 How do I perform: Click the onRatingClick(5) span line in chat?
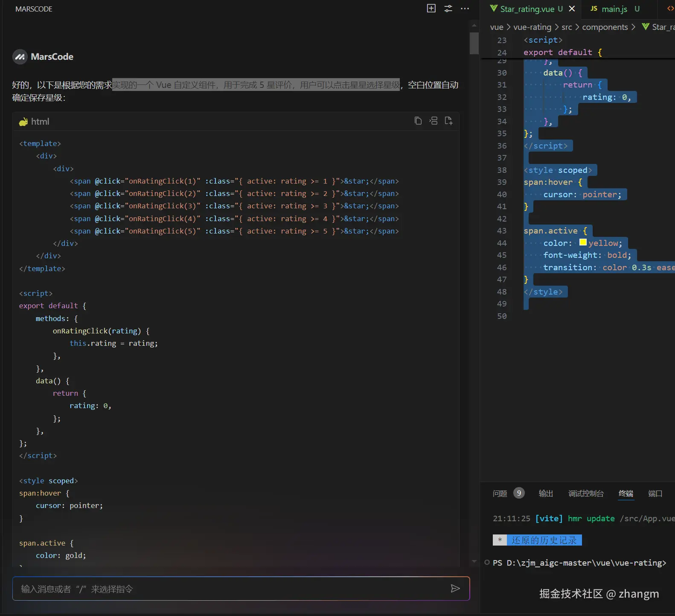click(x=234, y=231)
